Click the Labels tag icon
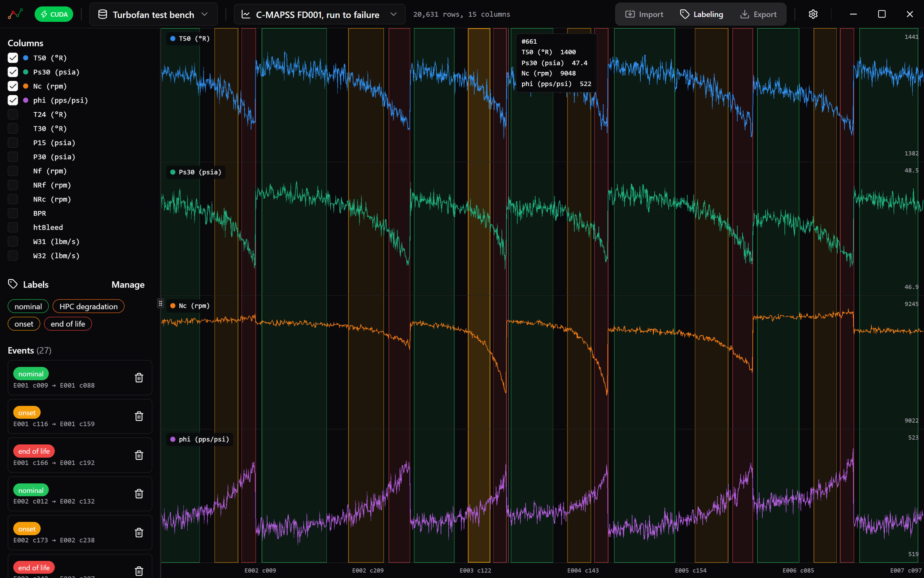924x578 pixels. (x=13, y=284)
